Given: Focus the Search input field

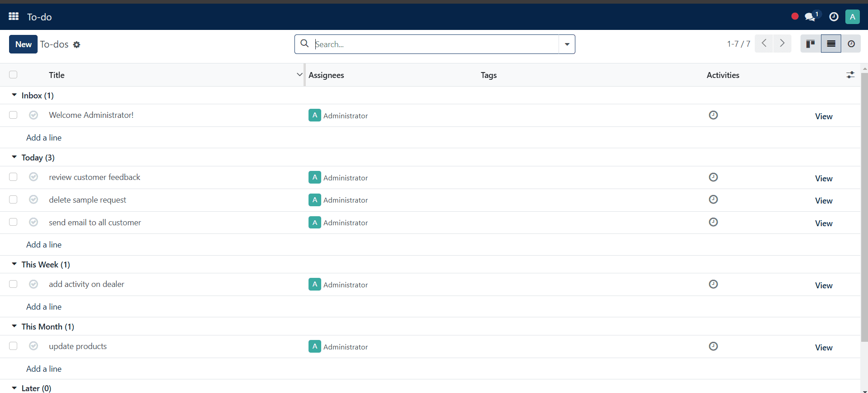Looking at the screenshot, I should click(x=436, y=44).
